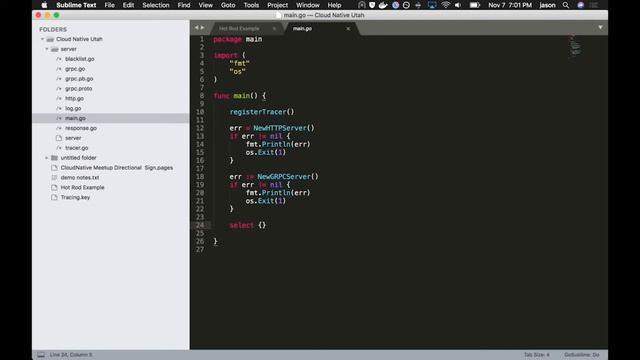This screenshot has height=360, width=640.
Task: Open http.go in the sidebar
Action: (x=74, y=98)
